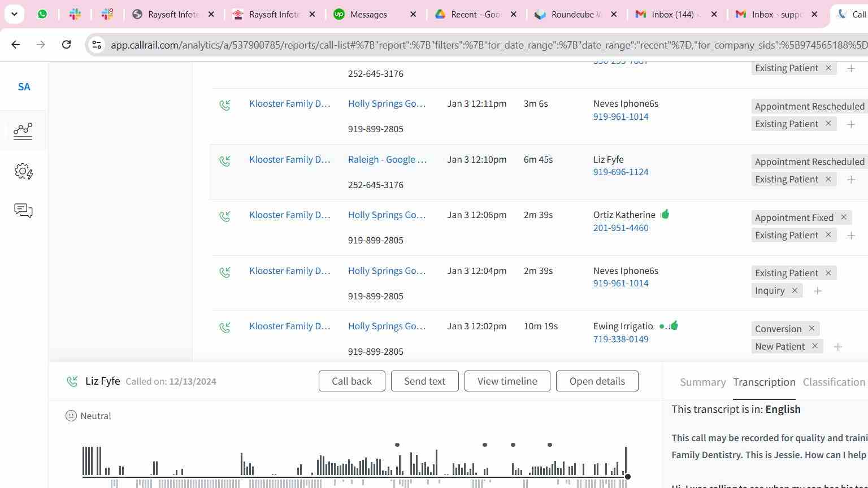The height and width of the screenshot is (488, 868).
Task: Open the WhatsApp pinned browser tab
Action: point(42,14)
